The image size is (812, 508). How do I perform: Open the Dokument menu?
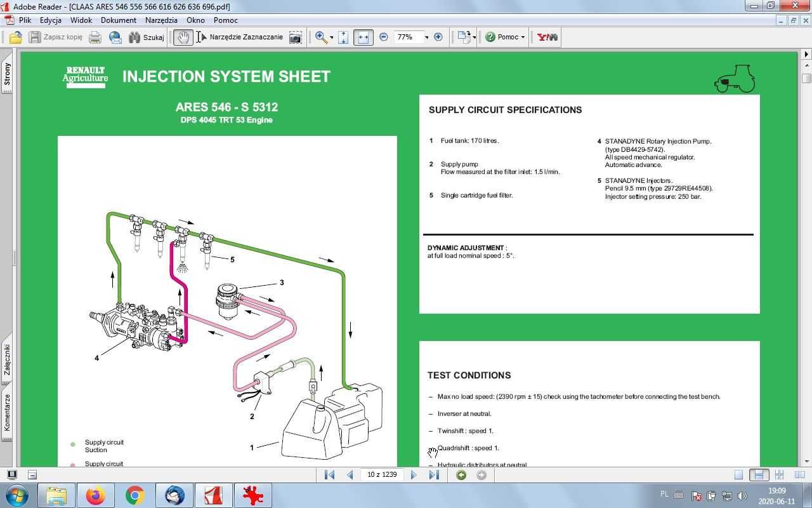click(119, 20)
